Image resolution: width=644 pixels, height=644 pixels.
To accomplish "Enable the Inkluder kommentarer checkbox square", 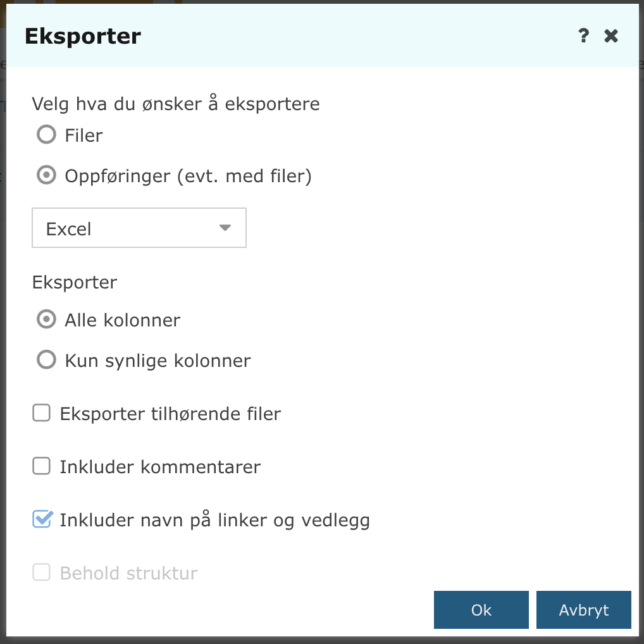I will coord(42,466).
